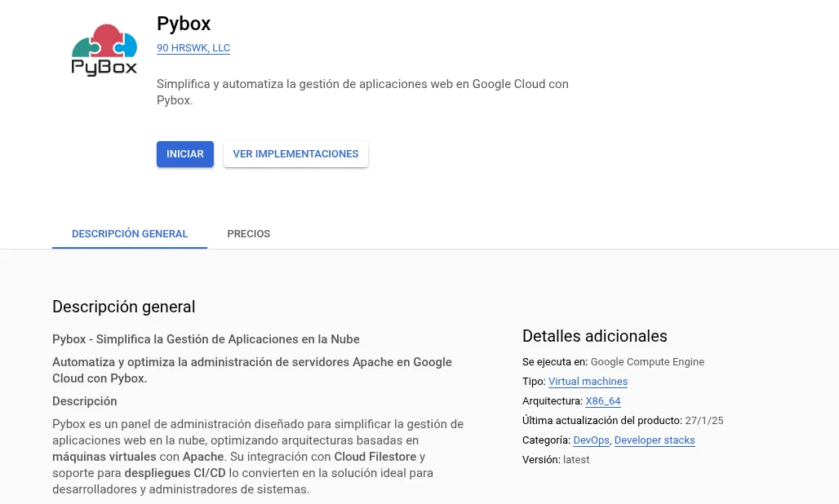Switch to the DESCRIPCIÓN GENERAL tab
Screen dimensions: 839x504
(130, 233)
